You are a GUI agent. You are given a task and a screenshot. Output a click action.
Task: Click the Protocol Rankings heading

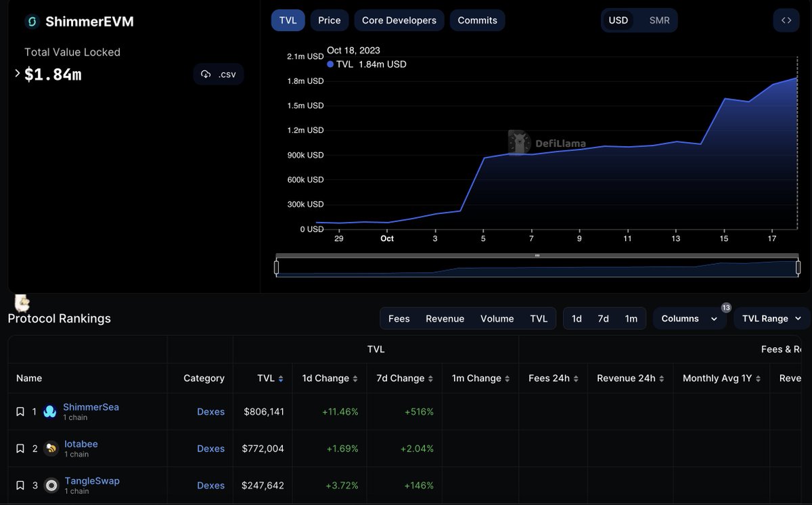60,318
